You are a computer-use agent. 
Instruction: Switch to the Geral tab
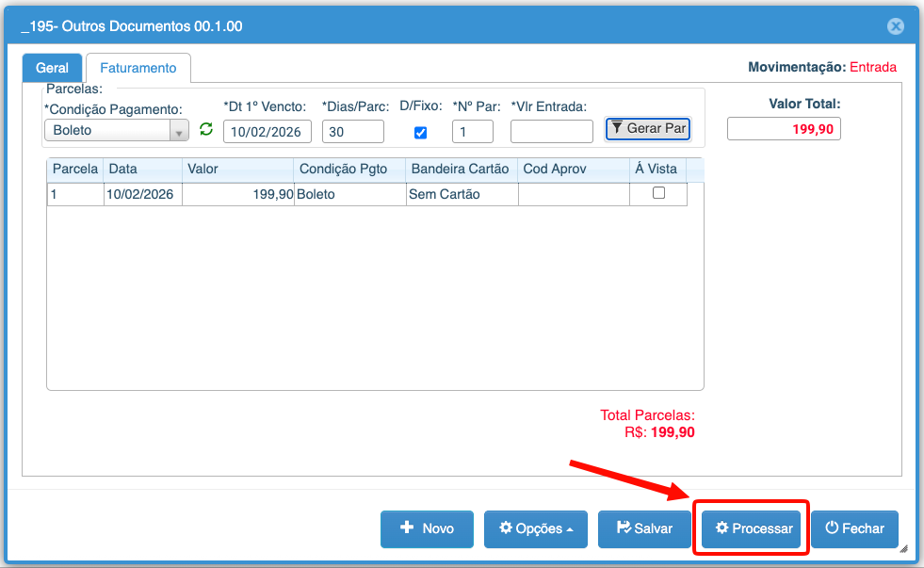(x=52, y=68)
